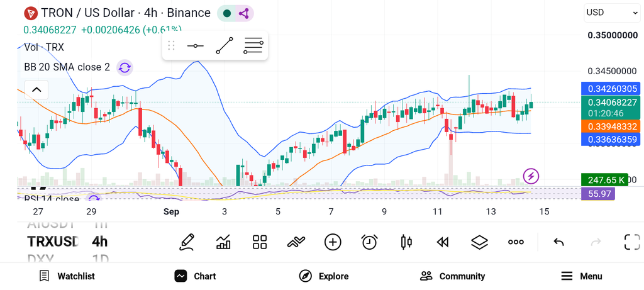Click the orange SMA value 0.33948332
Image resolution: width=644 pixels, height=290 pixels.
610,126
